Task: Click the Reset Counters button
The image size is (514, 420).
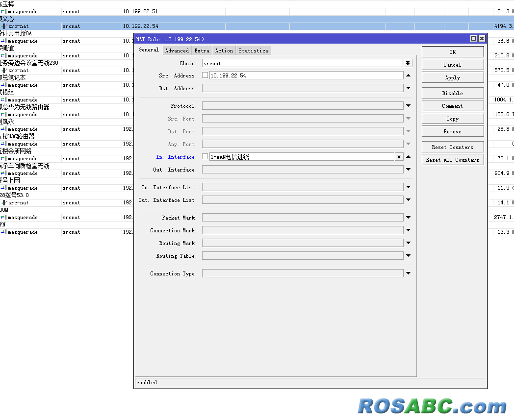Action: pyautogui.click(x=452, y=147)
